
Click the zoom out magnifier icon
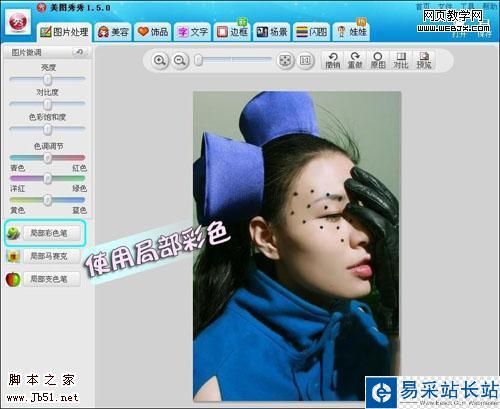(x=180, y=61)
